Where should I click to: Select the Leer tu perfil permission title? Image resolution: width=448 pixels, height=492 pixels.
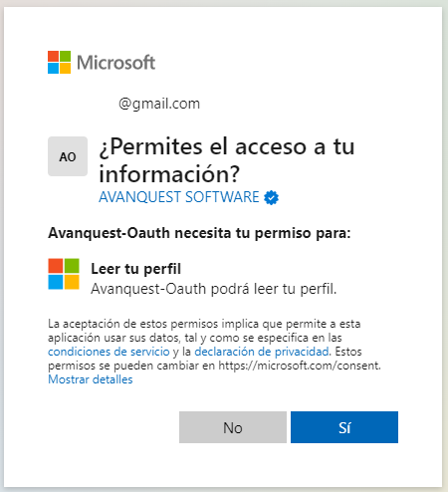[136, 269]
